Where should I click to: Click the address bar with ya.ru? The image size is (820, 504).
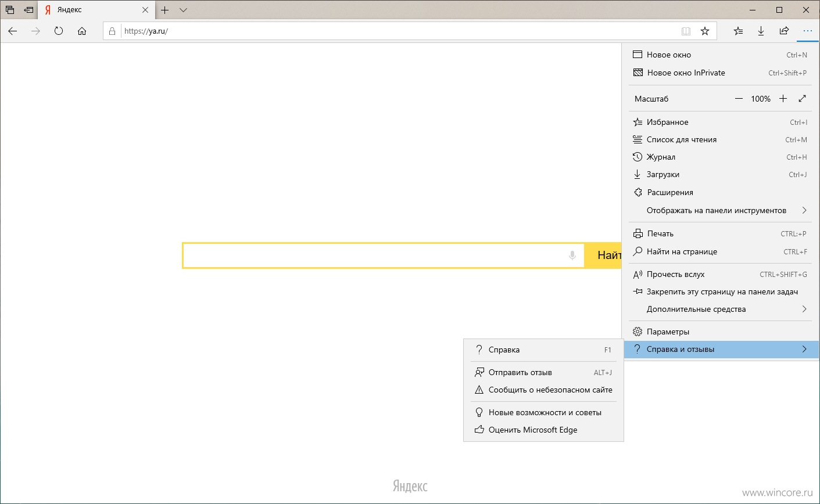[401, 31]
